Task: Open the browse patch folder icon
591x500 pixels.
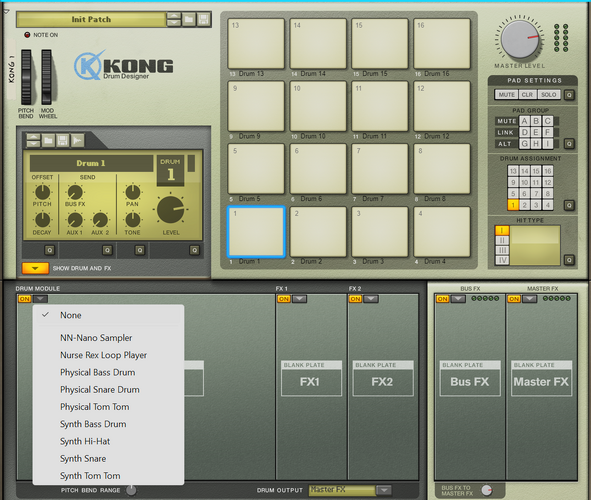Action: click(x=189, y=19)
